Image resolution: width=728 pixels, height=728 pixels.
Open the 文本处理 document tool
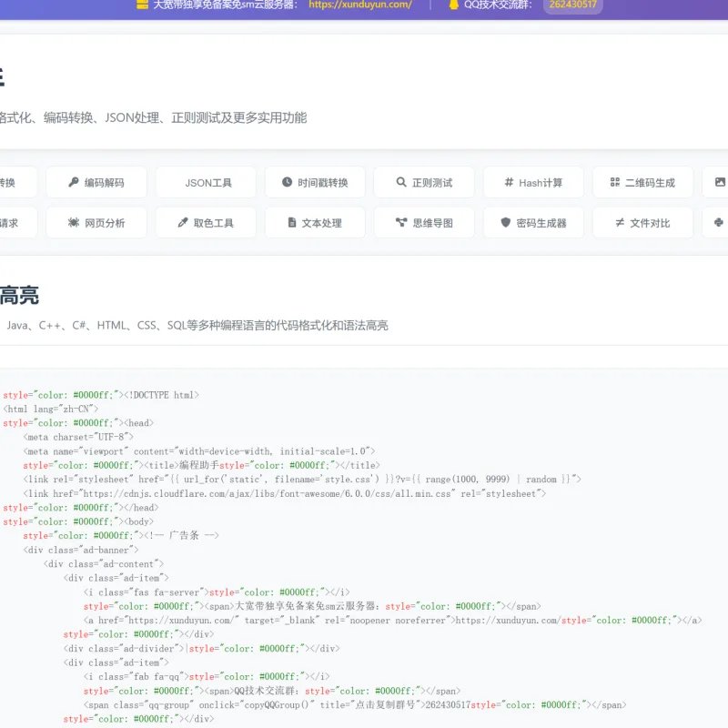[315, 223]
